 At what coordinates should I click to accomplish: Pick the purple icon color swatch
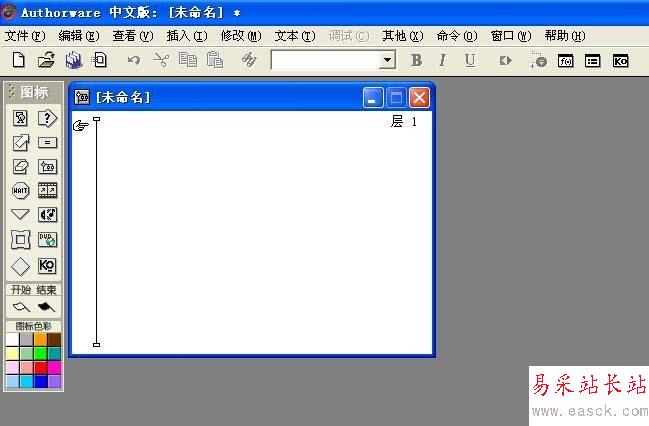(54, 381)
